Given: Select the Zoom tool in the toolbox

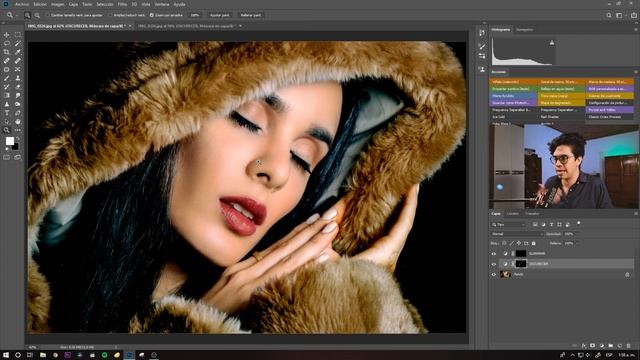Looking at the screenshot, I should click(7, 130).
